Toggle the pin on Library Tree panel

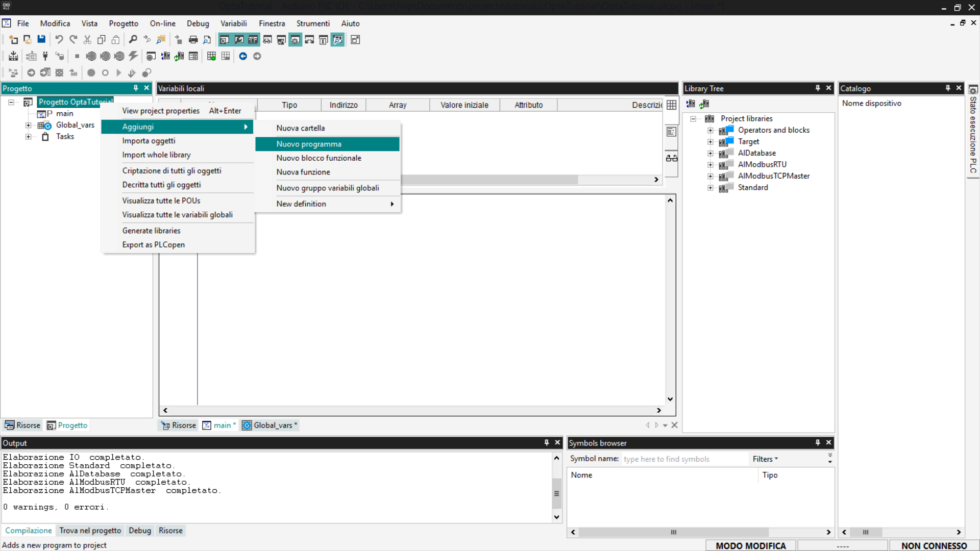click(x=818, y=88)
